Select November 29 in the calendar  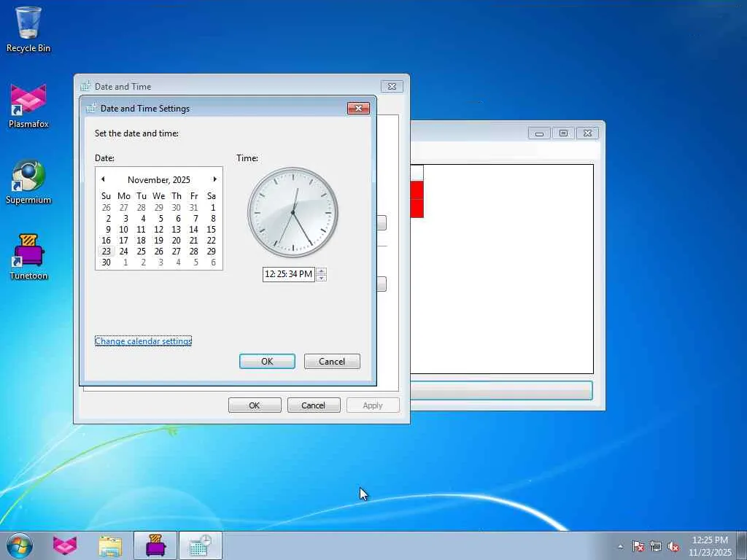click(x=212, y=251)
